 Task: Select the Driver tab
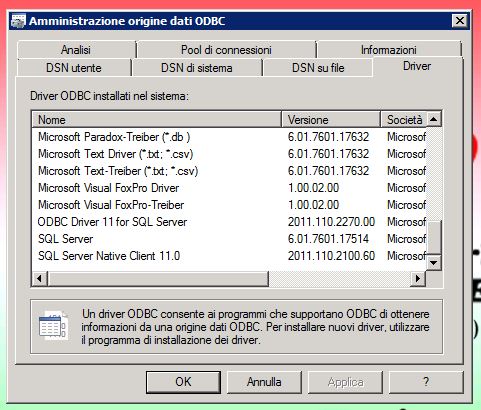coord(417,66)
